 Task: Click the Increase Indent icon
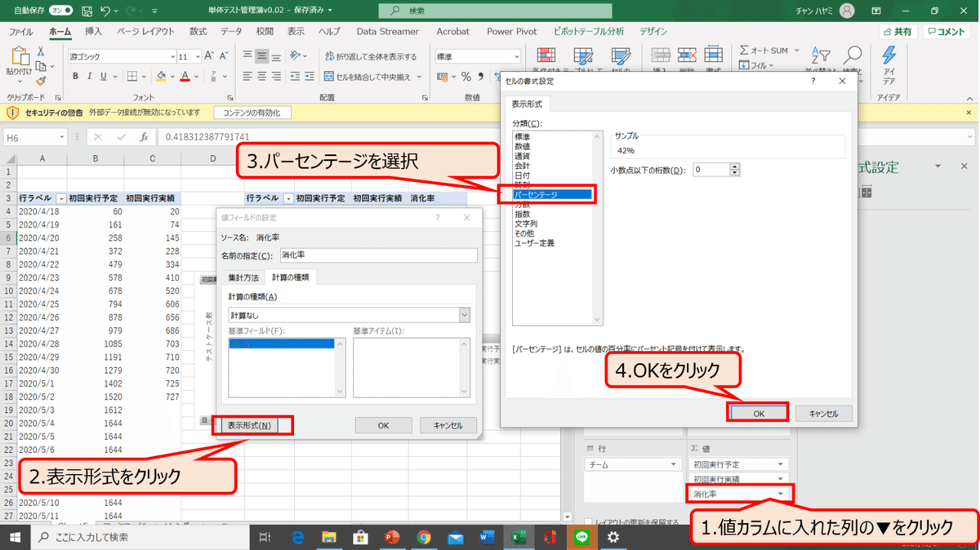[308, 77]
